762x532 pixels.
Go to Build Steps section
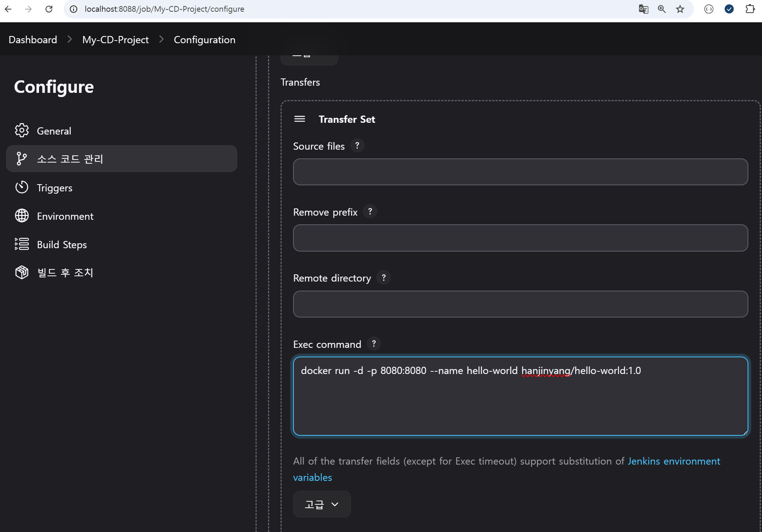(x=61, y=245)
